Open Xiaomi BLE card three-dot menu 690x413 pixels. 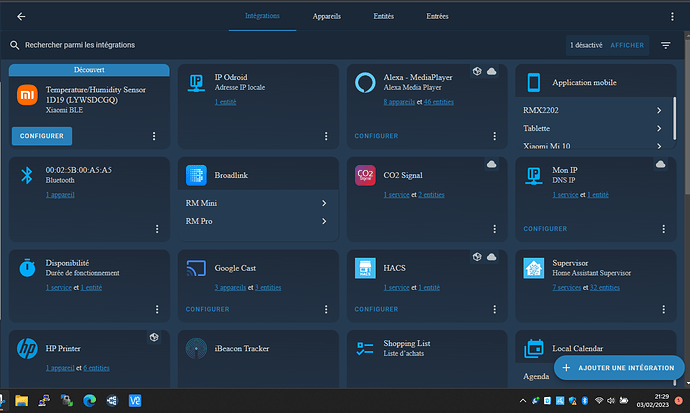154,136
